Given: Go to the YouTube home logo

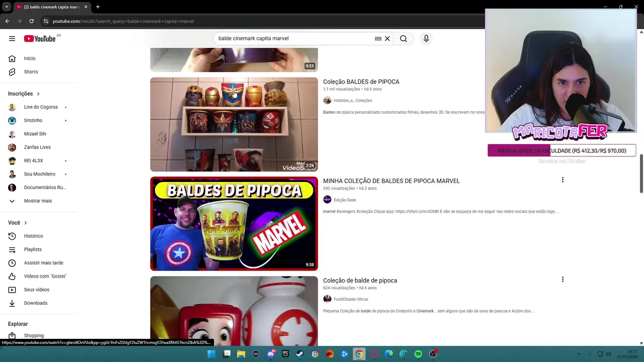Looking at the screenshot, I should [x=40, y=39].
